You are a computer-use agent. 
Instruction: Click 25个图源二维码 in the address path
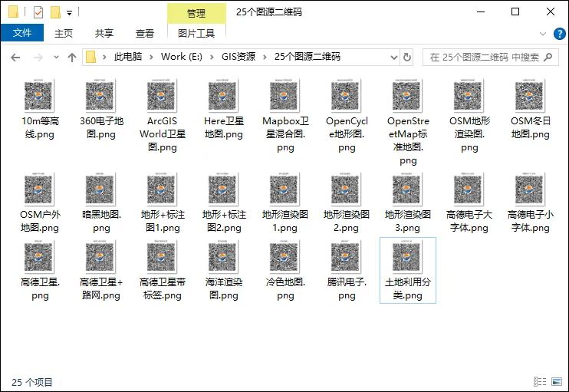(308, 57)
